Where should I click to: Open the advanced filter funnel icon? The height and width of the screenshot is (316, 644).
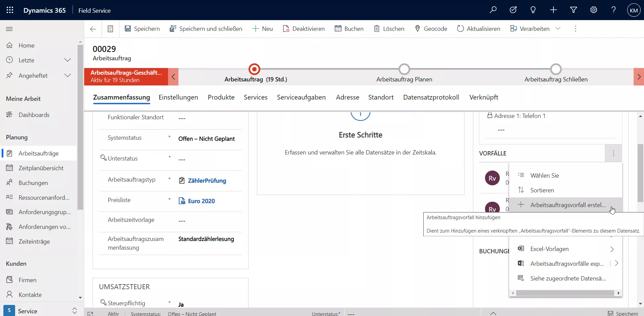[574, 10]
